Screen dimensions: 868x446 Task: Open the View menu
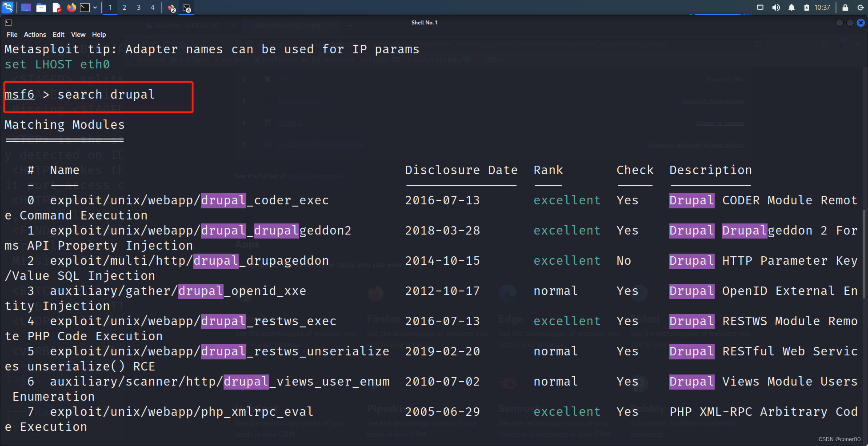(78, 35)
